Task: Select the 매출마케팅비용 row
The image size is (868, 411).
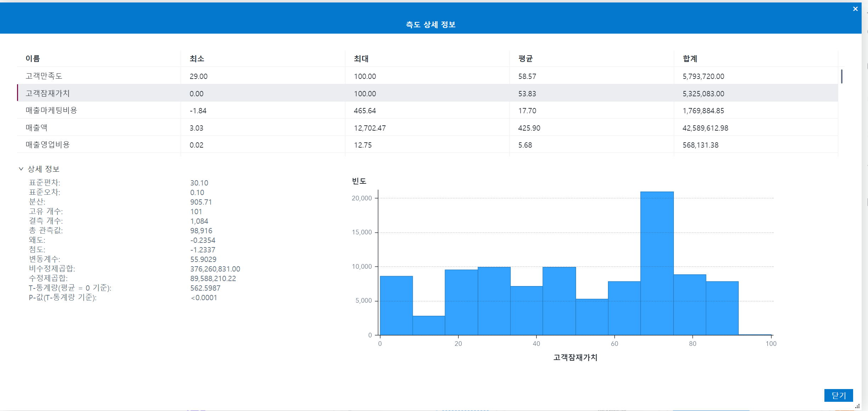Action: [51, 110]
